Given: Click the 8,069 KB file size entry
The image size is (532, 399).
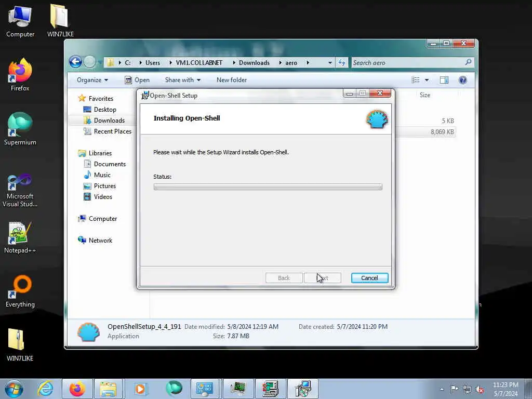Looking at the screenshot, I should tap(442, 131).
